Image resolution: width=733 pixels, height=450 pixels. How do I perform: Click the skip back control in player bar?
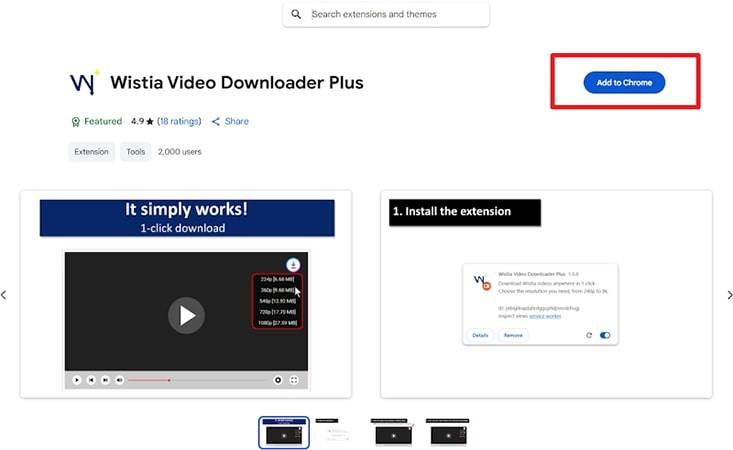[91, 380]
